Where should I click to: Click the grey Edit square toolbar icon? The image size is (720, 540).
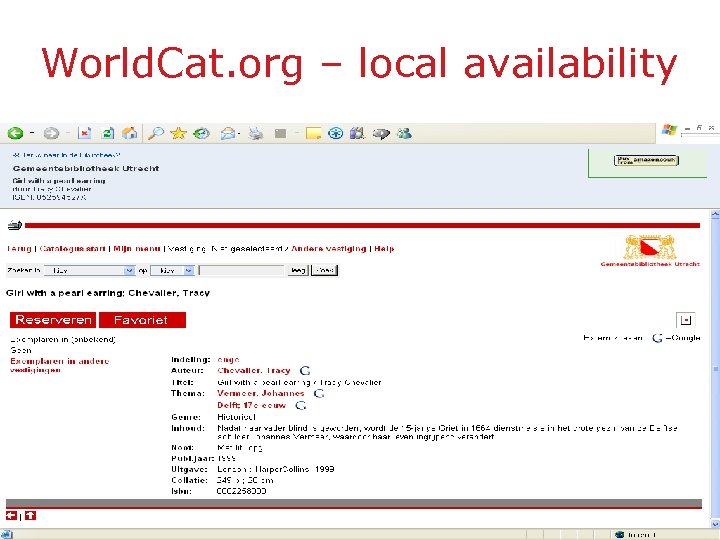pyautogui.click(x=280, y=133)
